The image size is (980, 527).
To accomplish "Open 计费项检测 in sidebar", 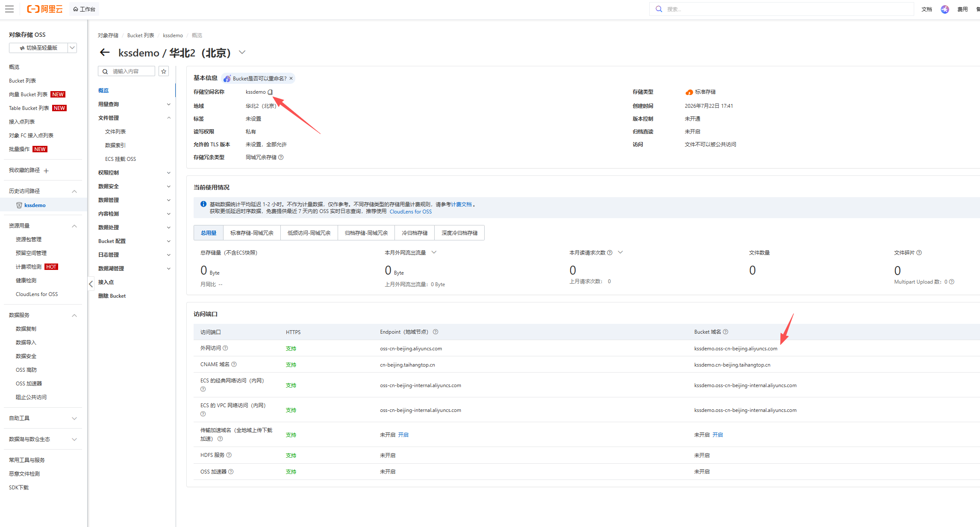I will pos(29,267).
